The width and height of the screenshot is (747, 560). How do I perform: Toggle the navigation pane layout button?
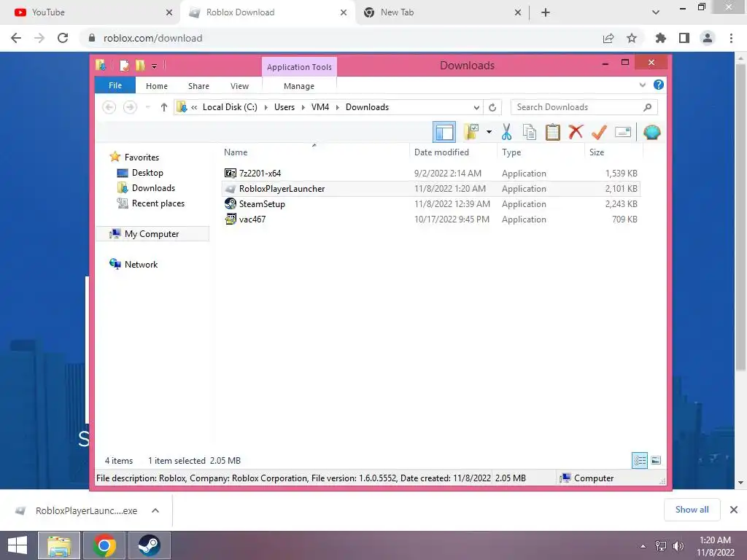pos(444,132)
